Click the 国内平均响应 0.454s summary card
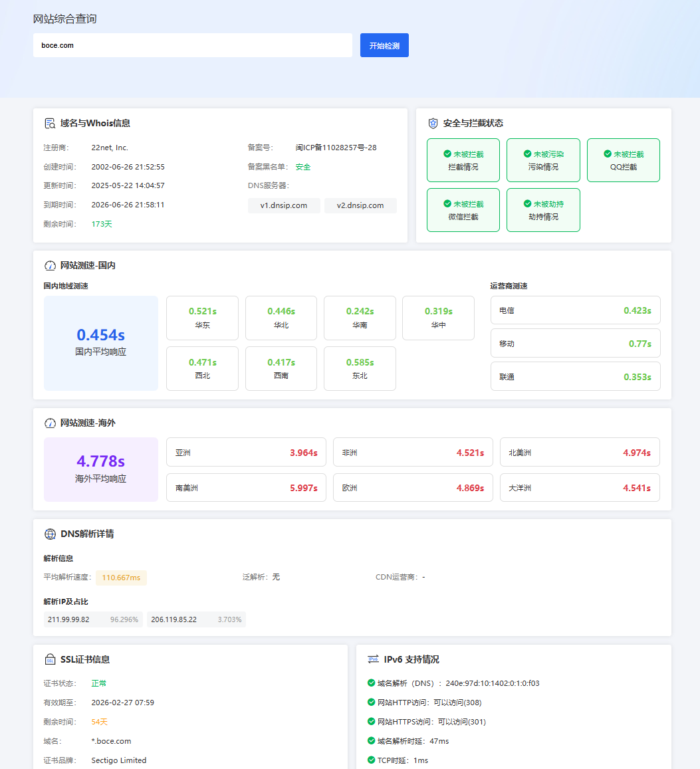Viewport: 700px width, 769px height. click(x=101, y=343)
